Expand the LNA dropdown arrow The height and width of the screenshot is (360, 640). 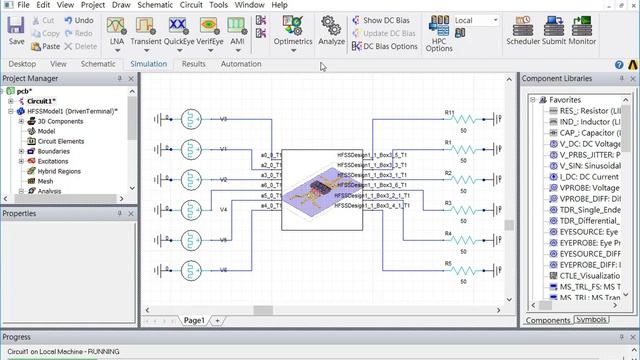[x=117, y=51]
